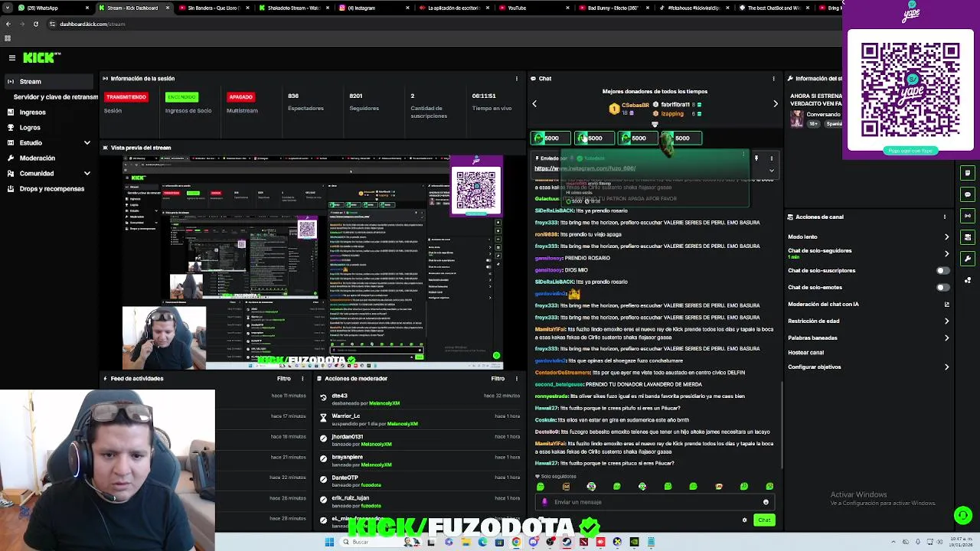Open Moderación del chat con IA external link
The width and height of the screenshot is (980, 551).
[946, 304]
